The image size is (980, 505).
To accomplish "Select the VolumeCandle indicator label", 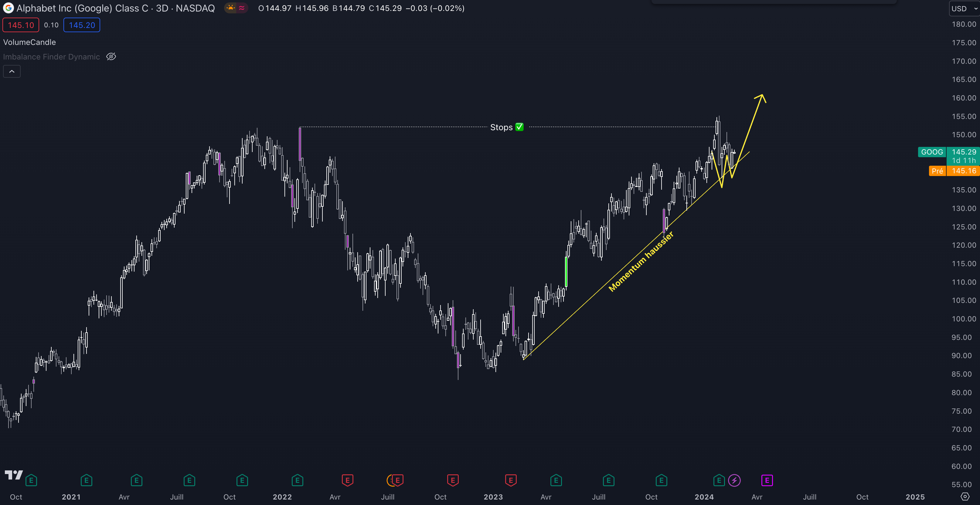I will [x=29, y=42].
